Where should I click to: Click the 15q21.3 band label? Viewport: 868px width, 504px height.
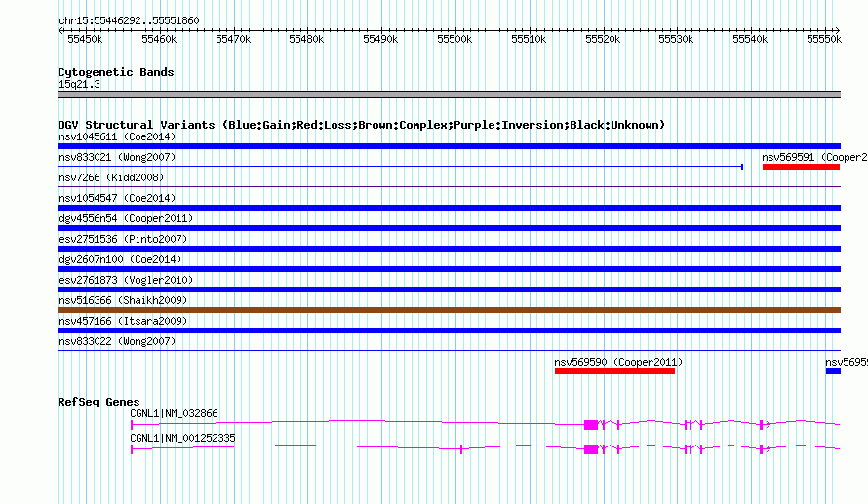tap(79, 84)
